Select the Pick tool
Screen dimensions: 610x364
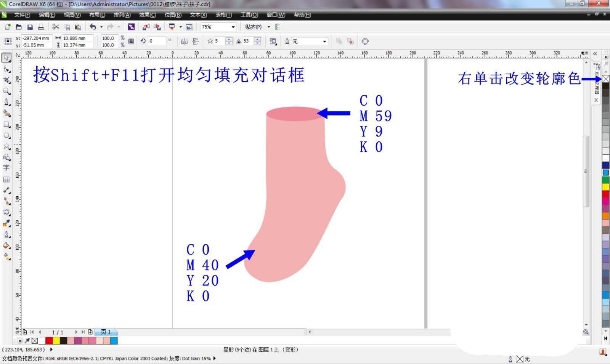click(x=6, y=57)
